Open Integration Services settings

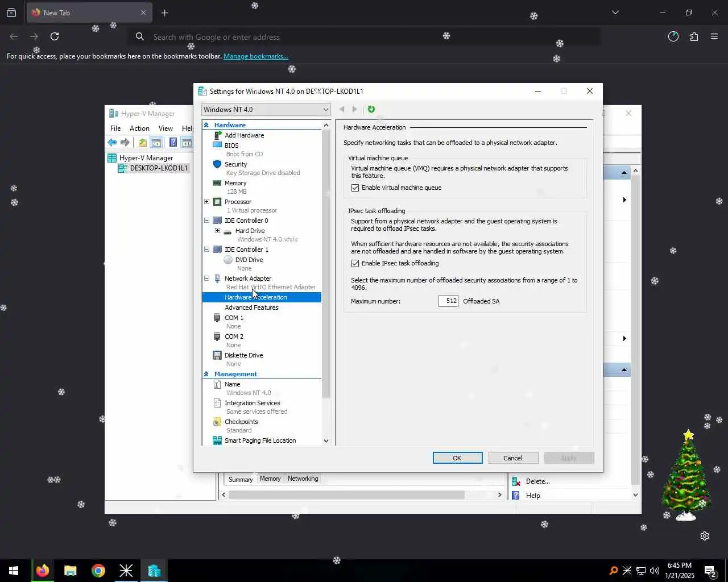pyautogui.click(x=252, y=403)
